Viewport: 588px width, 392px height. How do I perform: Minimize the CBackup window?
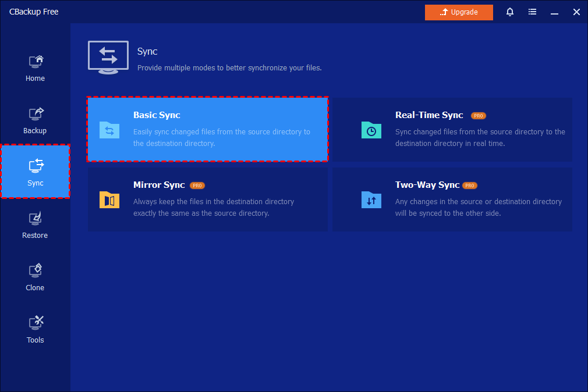(x=554, y=12)
